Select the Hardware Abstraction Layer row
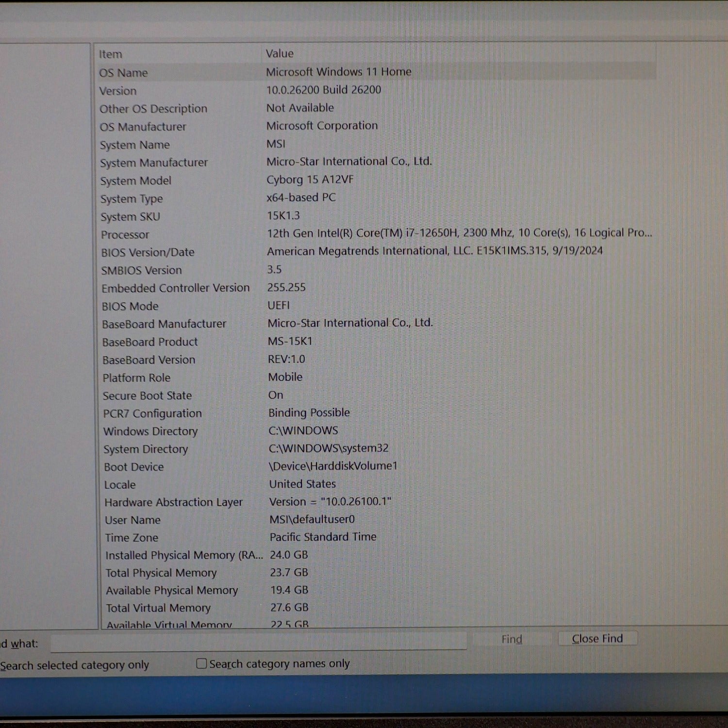Viewport: 728px width, 728px height. [x=173, y=502]
